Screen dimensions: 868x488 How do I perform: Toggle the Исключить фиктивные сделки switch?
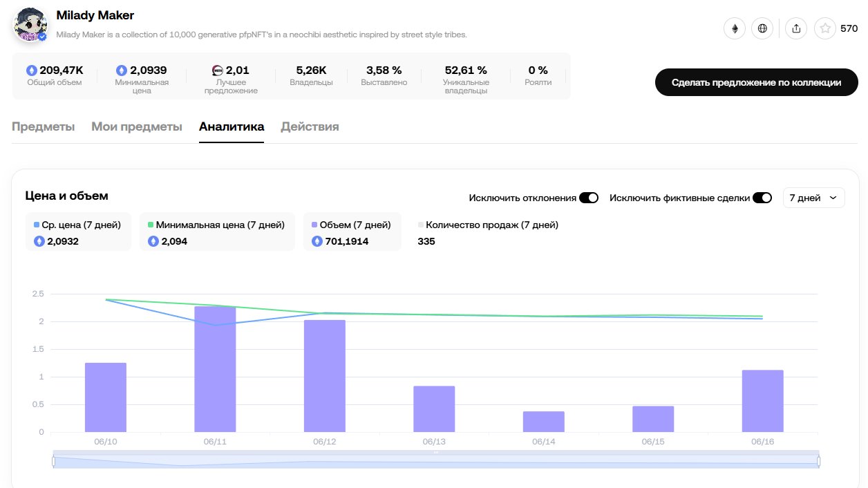(x=762, y=198)
